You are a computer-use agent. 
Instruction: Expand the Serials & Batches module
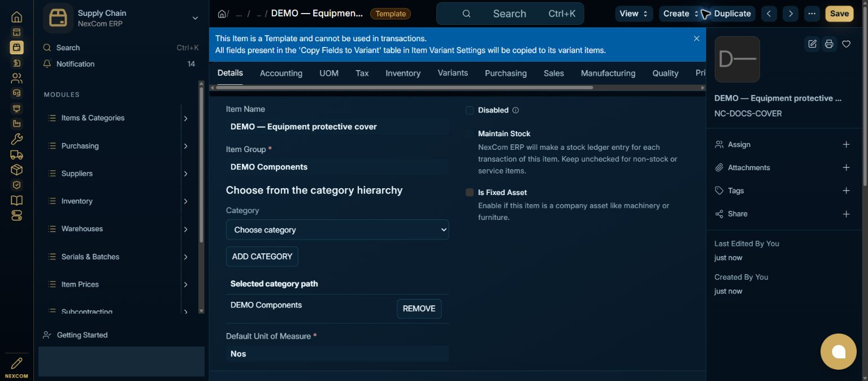tap(185, 257)
